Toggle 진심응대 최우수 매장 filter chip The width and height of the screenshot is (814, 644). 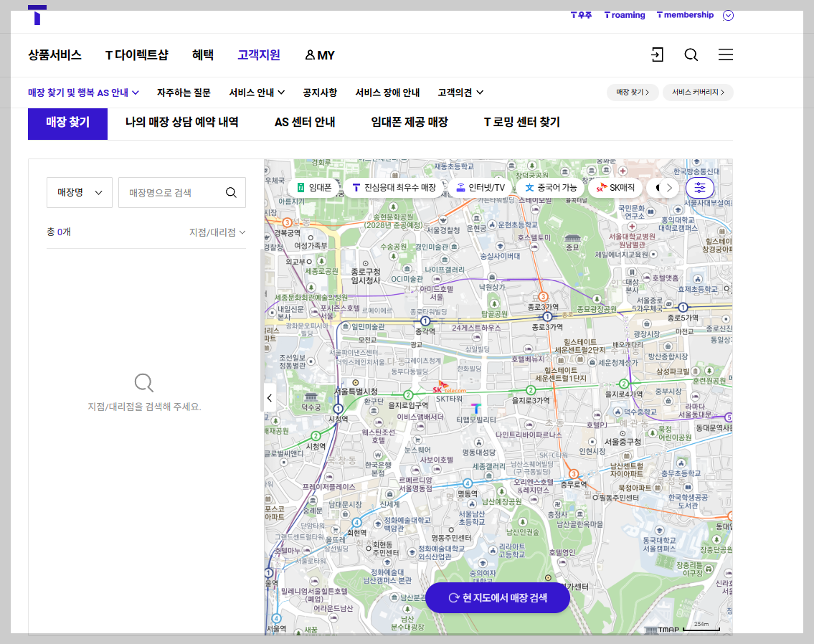tap(394, 188)
